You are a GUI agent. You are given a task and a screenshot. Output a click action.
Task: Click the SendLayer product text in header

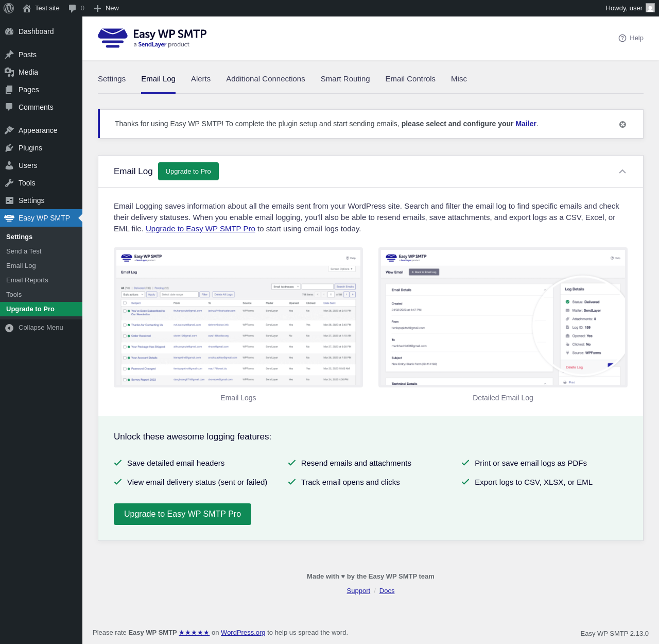tap(161, 45)
